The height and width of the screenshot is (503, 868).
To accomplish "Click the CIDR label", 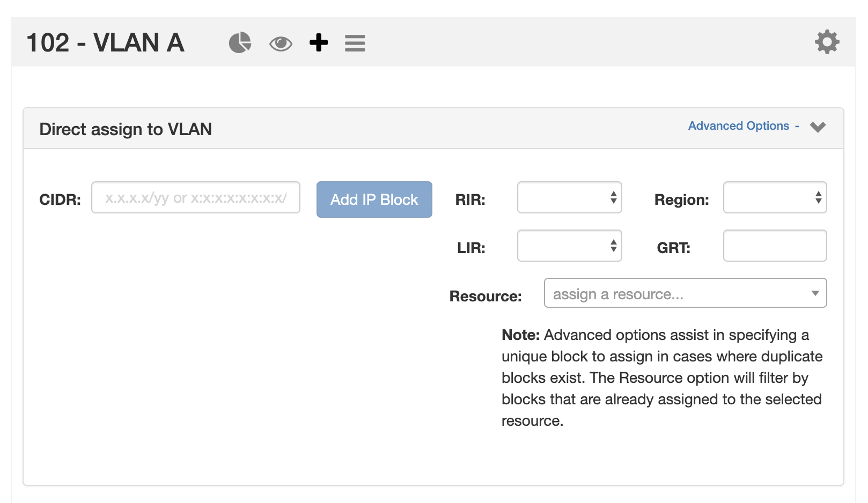I will click(x=60, y=200).
